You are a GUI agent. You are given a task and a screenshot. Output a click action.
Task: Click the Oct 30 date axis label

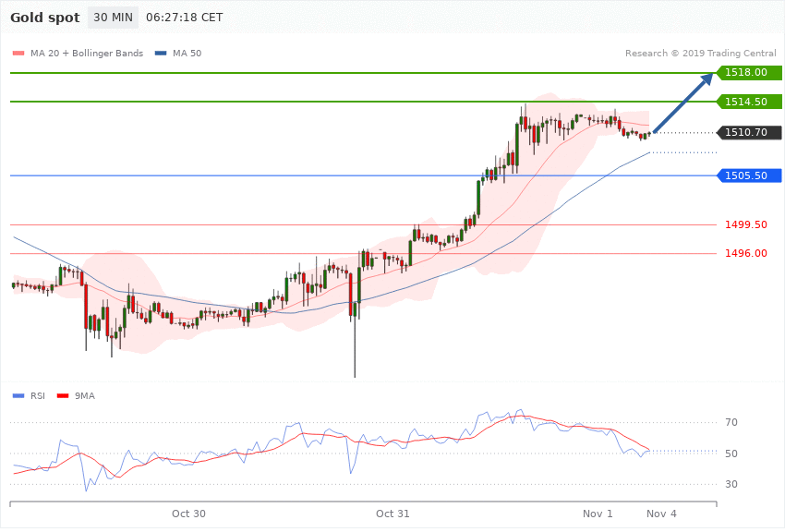click(188, 514)
